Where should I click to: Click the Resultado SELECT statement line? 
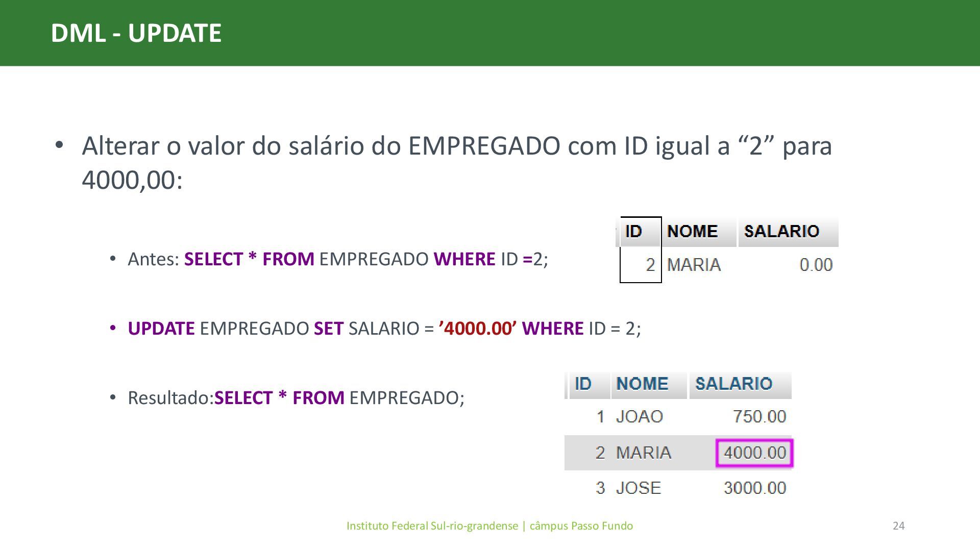(x=296, y=398)
